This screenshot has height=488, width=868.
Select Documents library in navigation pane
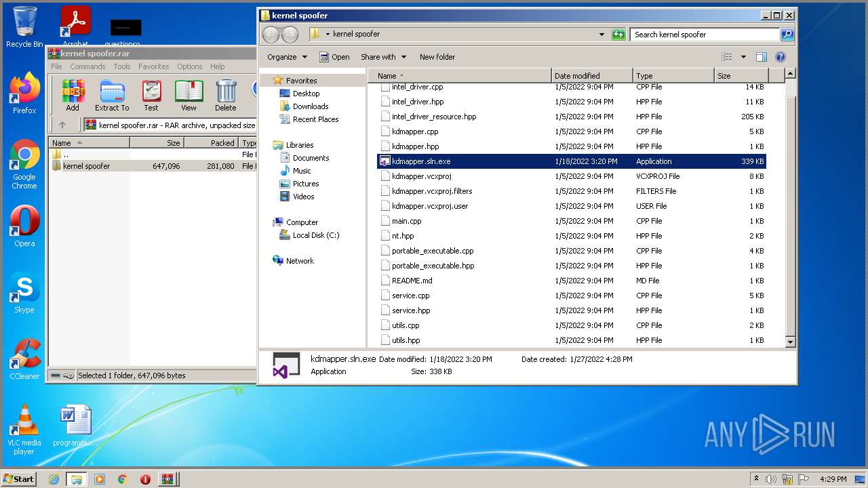311,158
